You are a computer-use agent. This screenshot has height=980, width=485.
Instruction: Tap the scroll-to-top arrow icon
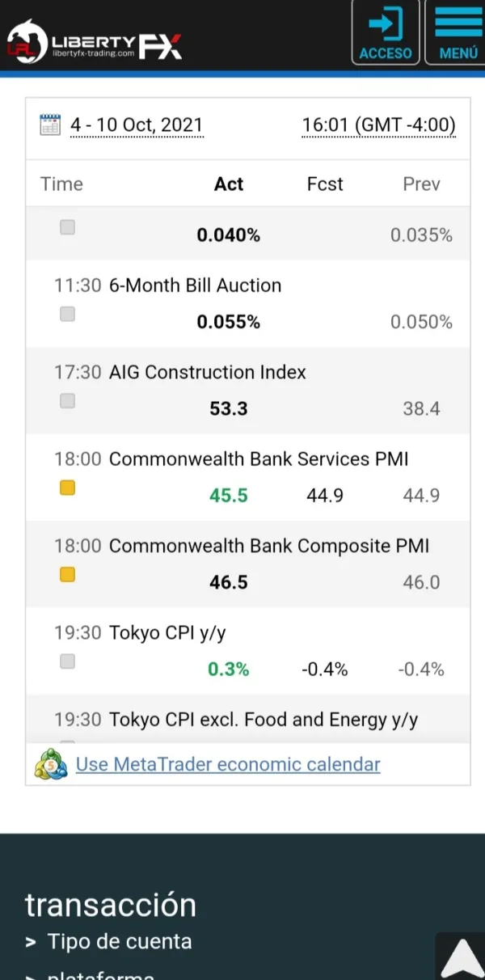click(462, 957)
